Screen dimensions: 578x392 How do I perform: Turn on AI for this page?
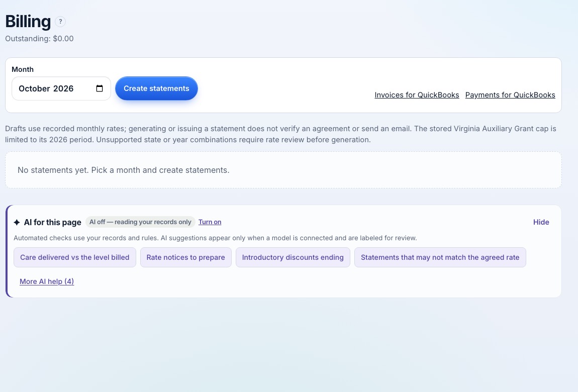(x=210, y=222)
